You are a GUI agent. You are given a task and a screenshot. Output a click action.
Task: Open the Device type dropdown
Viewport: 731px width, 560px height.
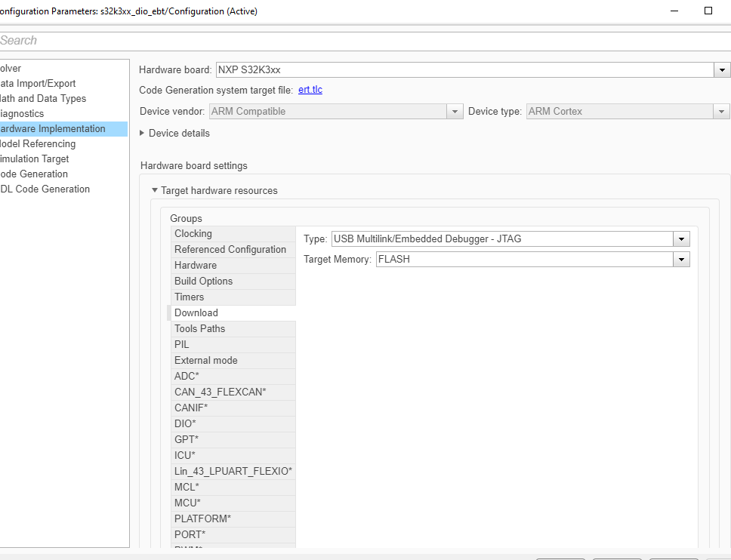(722, 111)
